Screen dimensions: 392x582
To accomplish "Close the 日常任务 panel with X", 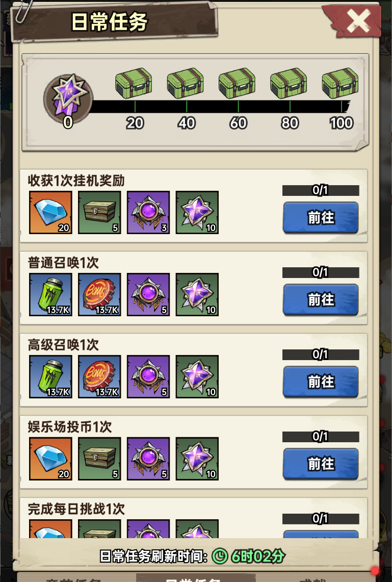I will [x=358, y=21].
